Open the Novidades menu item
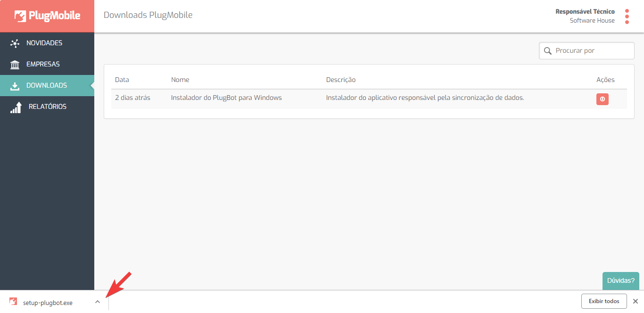 [x=47, y=43]
